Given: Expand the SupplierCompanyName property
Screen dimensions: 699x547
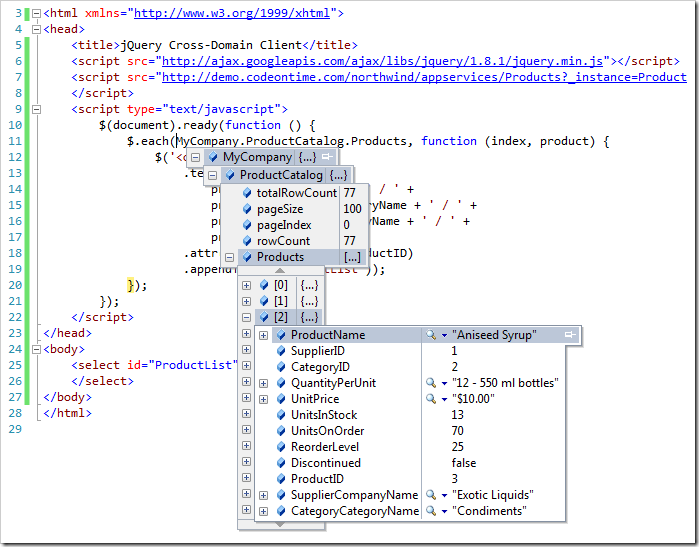Looking at the screenshot, I should [263, 495].
